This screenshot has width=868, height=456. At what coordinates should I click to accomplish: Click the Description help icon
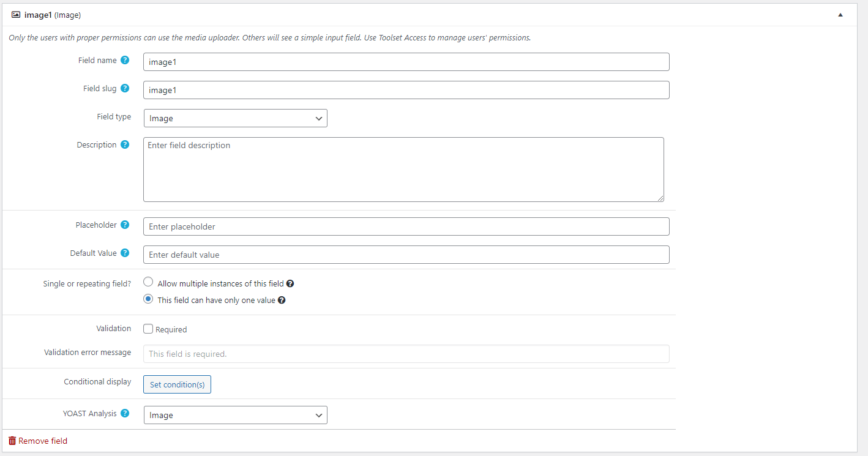tap(125, 144)
